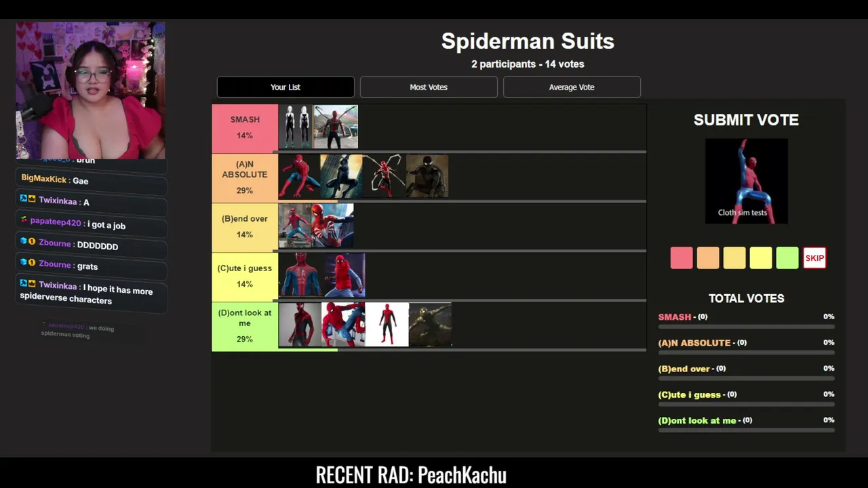Switch to the Your List tab
The image size is (868, 488).
point(285,87)
